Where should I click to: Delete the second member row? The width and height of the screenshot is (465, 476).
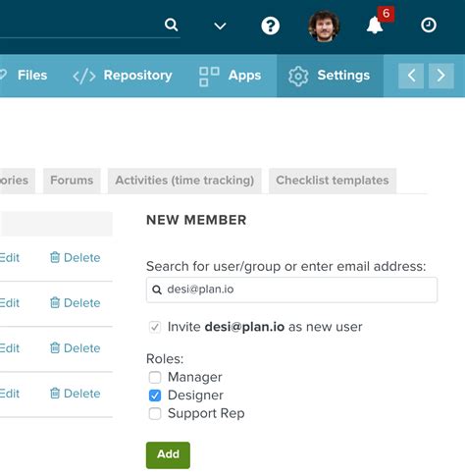[x=75, y=303]
